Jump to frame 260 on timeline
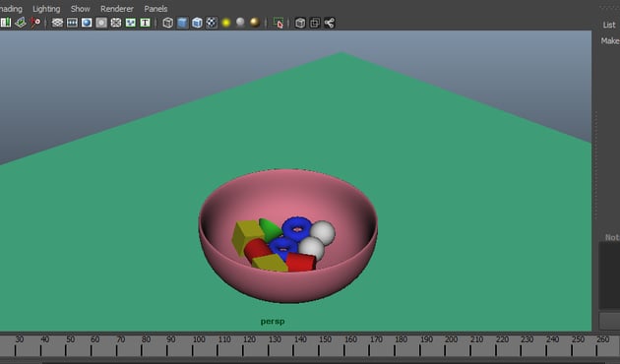 click(x=603, y=339)
